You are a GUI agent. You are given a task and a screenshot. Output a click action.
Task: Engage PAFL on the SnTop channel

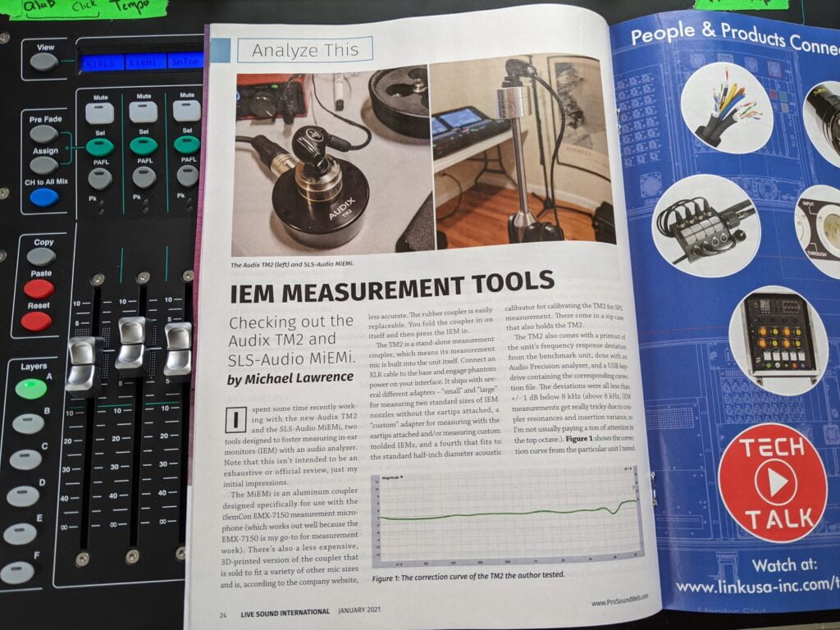pyautogui.click(x=188, y=176)
